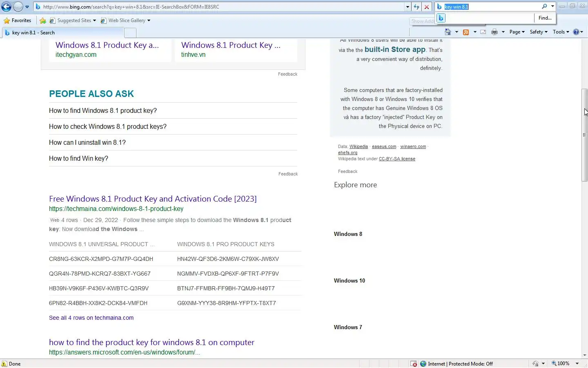Open the feeds dropdown arrow

click(x=475, y=32)
